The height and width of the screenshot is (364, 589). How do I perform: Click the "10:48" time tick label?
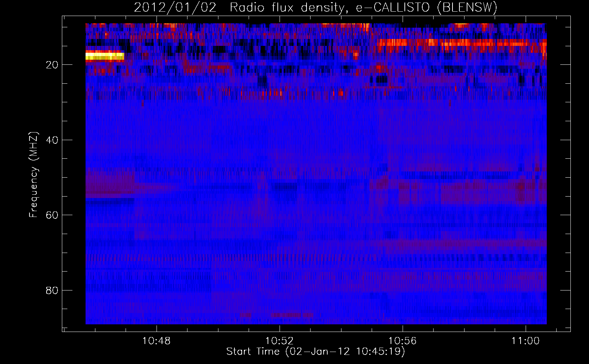click(156, 341)
